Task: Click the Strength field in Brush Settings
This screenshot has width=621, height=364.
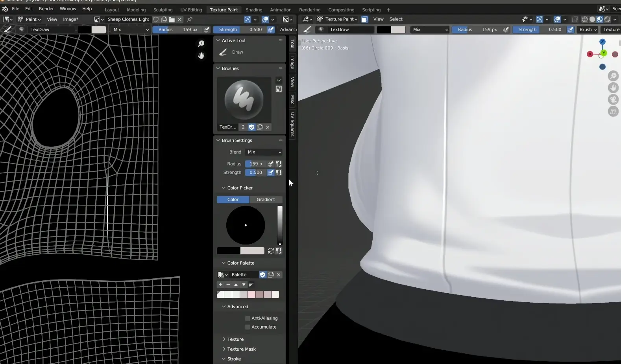Action: [x=255, y=173]
